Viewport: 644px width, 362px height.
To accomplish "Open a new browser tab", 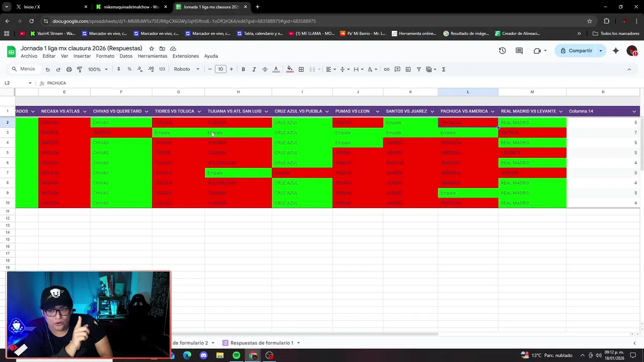I will (257, 7).
